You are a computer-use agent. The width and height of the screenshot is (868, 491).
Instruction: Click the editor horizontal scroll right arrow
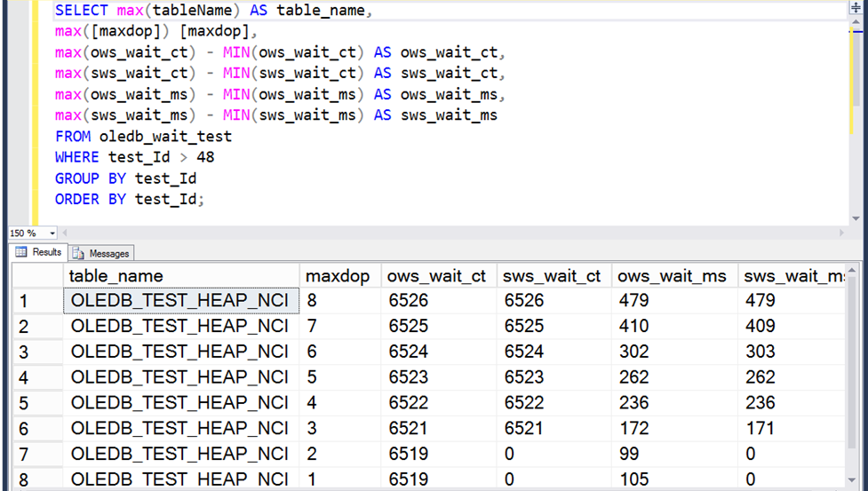pos(841,233)
